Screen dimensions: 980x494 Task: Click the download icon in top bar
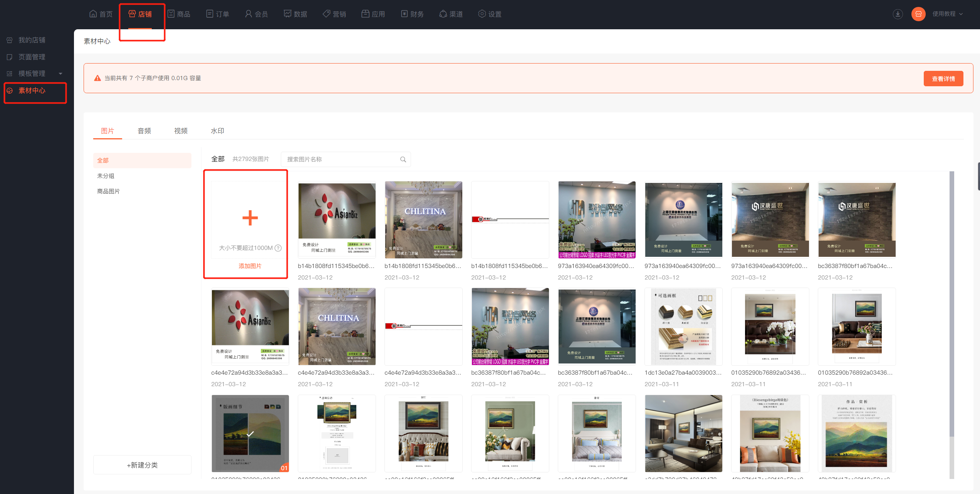898,14
